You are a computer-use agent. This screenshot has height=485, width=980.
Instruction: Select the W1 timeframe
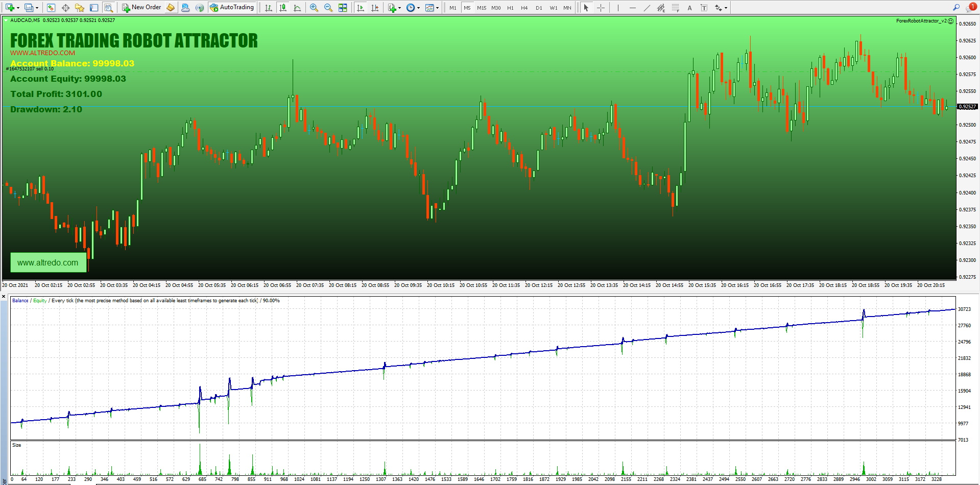click(553, 8)
